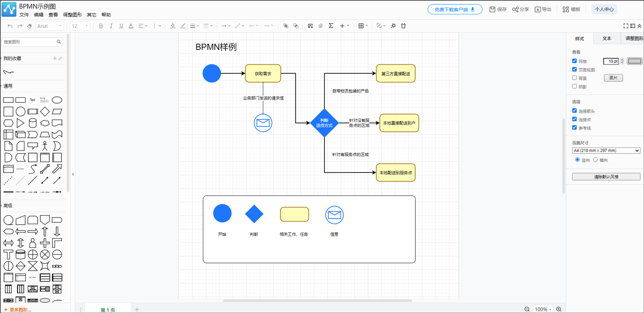The height and width of the screenshot is (313, 644).
Task: Zoom in with the magnifier plus icon
Action: point(559,309)
